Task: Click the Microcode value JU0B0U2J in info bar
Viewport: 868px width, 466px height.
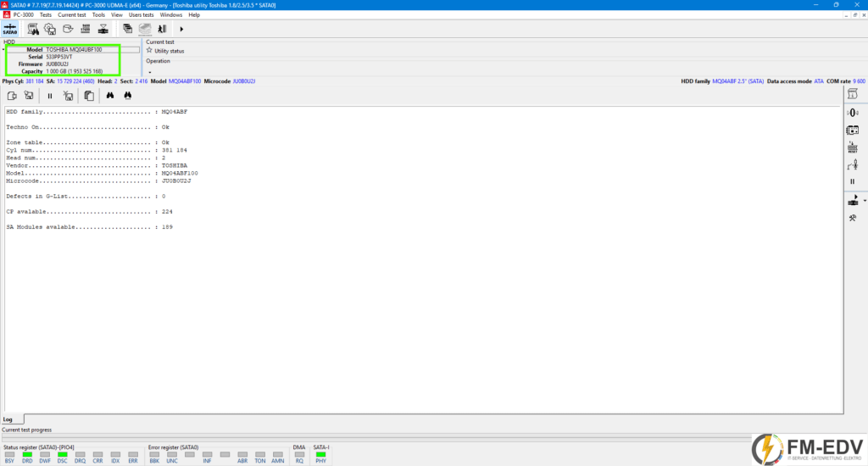Action: (x=243, y=81)
